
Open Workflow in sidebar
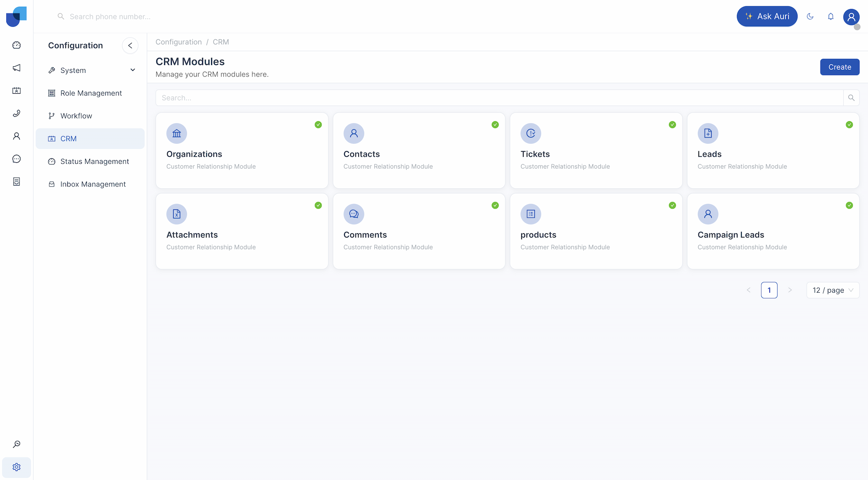pos(90,116)
